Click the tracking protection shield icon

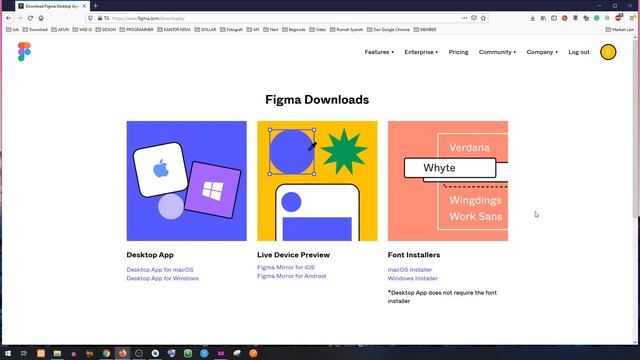click(x=91, y=18)
